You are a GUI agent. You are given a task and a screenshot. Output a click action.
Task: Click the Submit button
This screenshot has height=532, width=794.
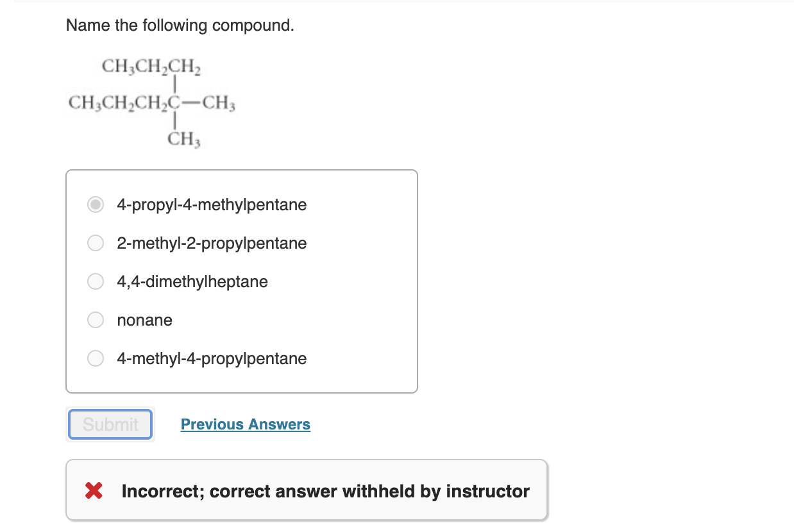tap(110, 424)
